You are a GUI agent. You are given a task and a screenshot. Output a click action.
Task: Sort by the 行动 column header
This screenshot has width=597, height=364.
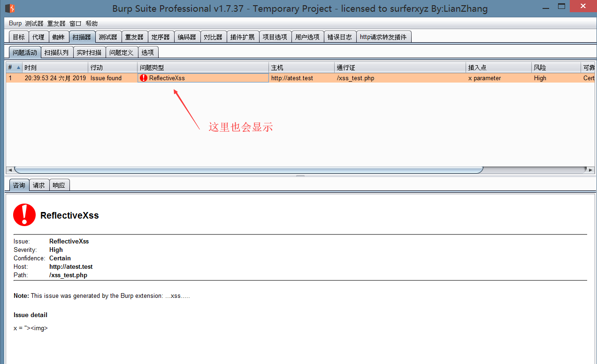click(x=113, y=68)
